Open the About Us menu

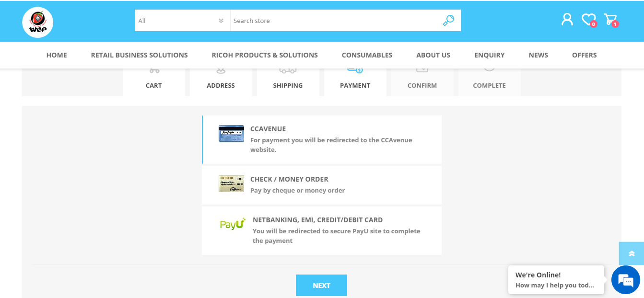coord(433,55)
